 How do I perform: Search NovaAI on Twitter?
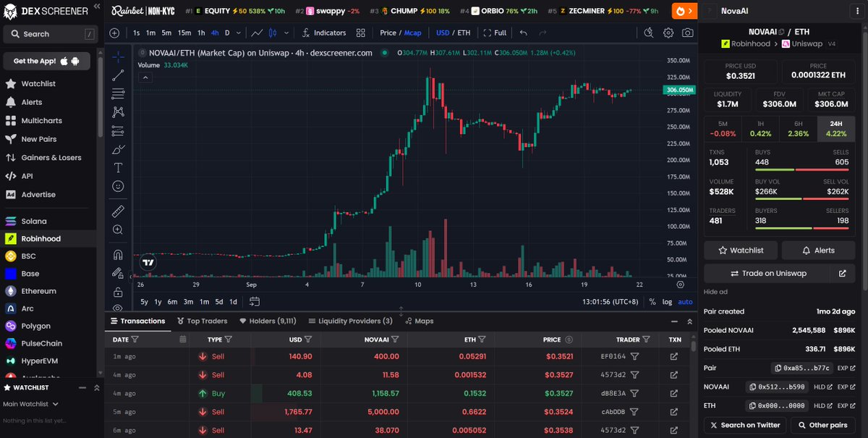tap(745, 425)
